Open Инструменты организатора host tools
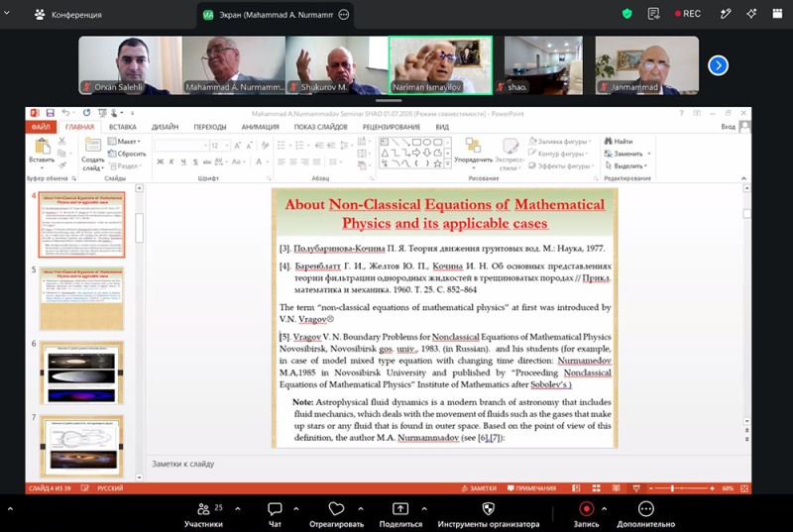 pos(489,515)
